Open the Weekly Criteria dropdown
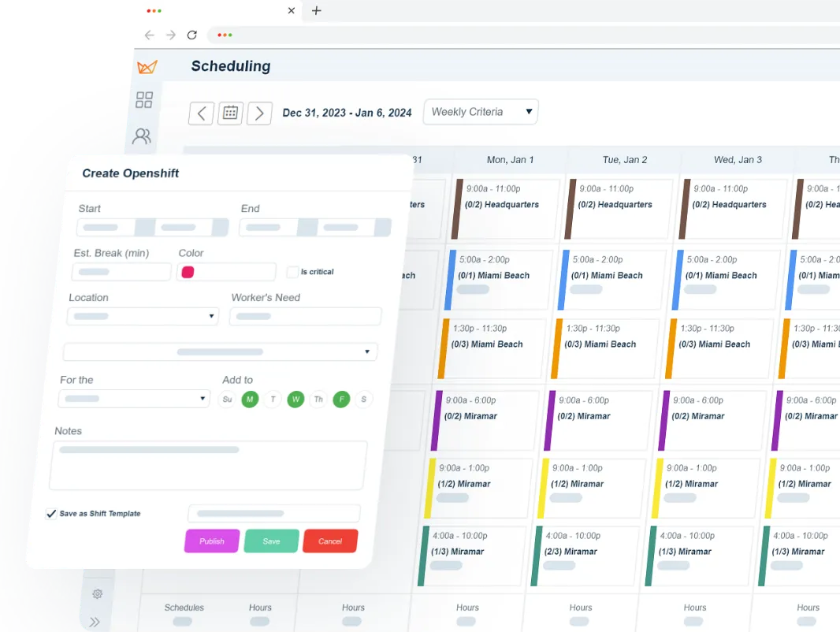Screen dimensions: 840x632 (481, 112)
